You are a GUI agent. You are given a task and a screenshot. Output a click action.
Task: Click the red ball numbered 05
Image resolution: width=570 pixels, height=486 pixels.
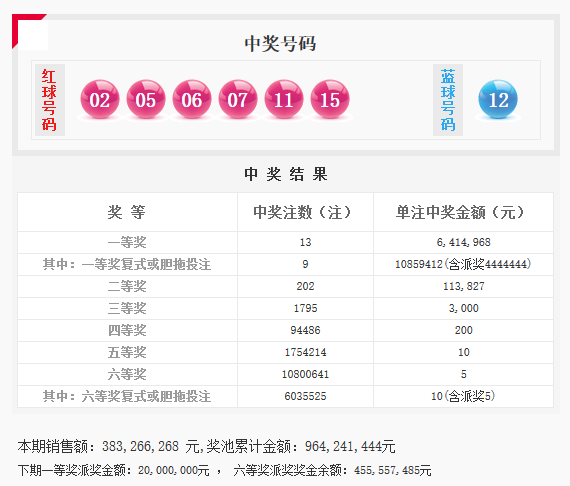coord(146,99)
